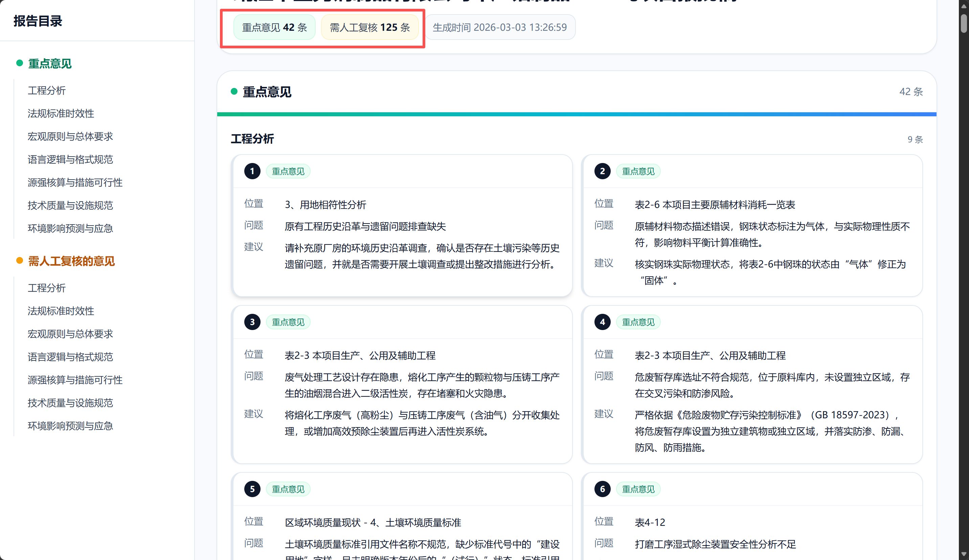969x560 pixels.
Task: Go to 法规标准时效性 under 重点意见
Action: 61,113
